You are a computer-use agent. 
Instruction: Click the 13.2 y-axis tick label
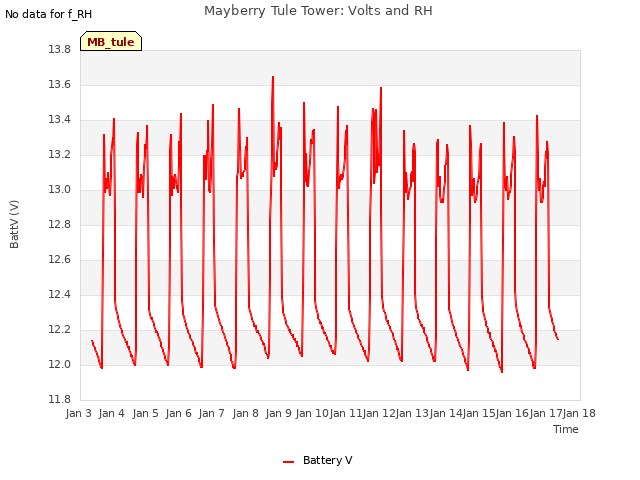60,155
